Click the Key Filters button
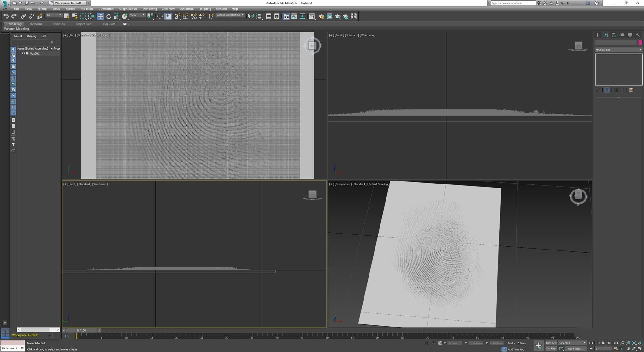This screenshot has width=644, height=352. [x=575, y=349]
